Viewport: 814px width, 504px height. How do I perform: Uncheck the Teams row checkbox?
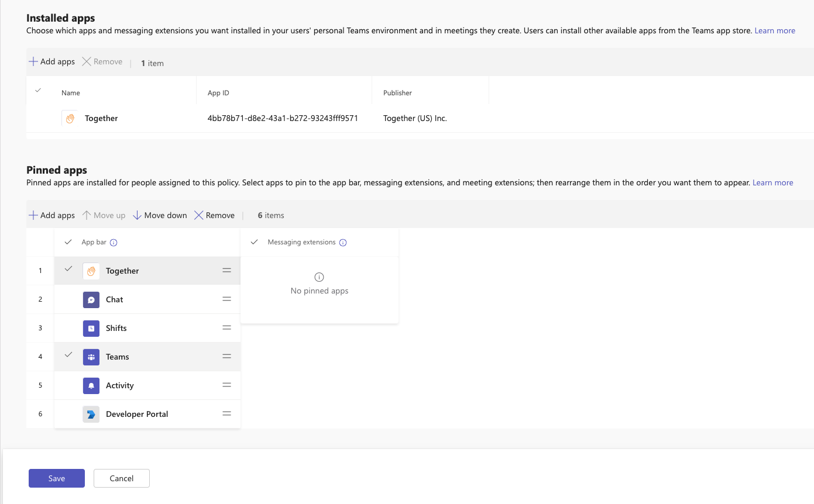pyautogui.click(x=68, y=356)
